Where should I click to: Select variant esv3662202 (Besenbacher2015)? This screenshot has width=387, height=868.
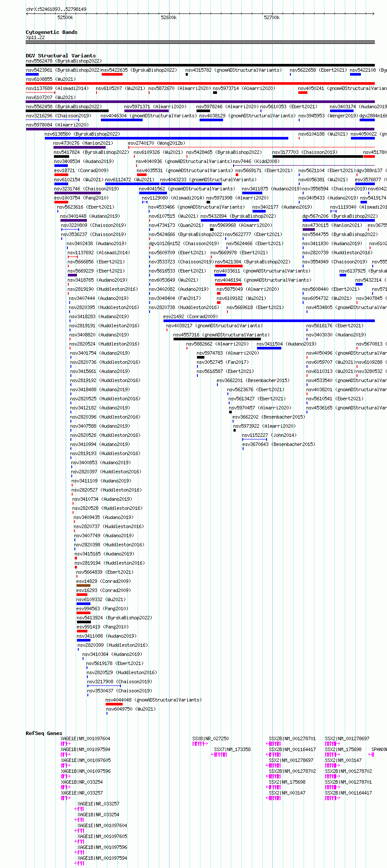[x=269, y=417]
